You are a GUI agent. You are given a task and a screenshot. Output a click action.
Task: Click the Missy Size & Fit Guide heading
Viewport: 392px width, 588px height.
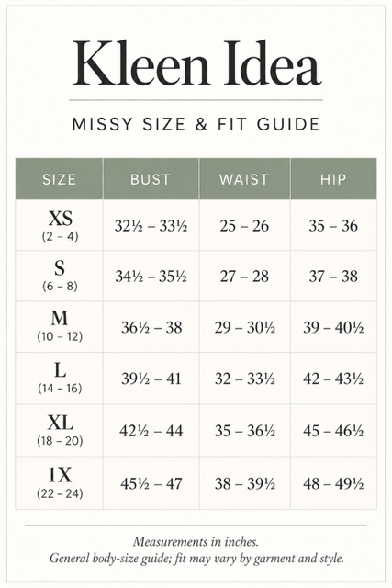pos(196,124)
